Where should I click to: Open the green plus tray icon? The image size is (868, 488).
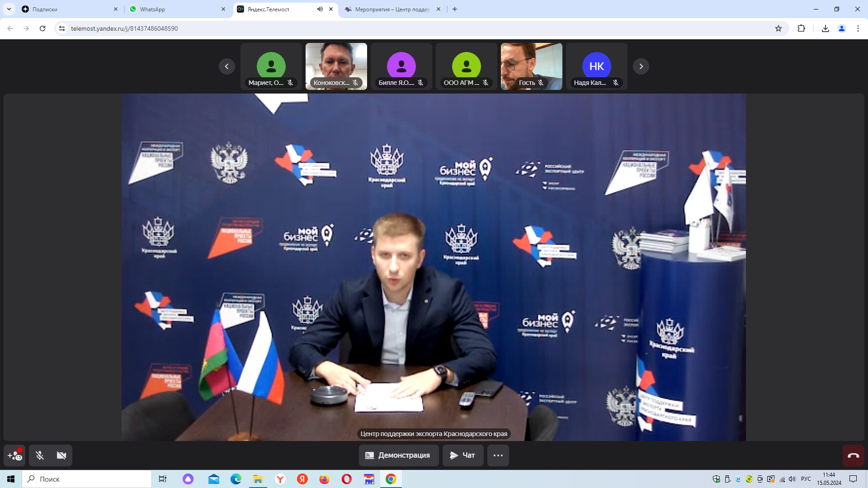749,479
